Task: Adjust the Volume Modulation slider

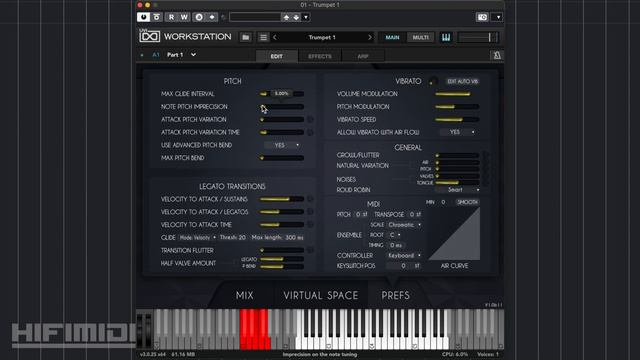Action: [457, 94]
